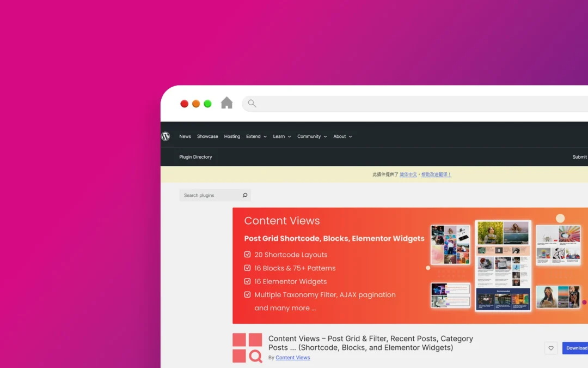Screen dimensions: 588x368
Task: Click the Content Views plugin logo icon
Action: 247,348
